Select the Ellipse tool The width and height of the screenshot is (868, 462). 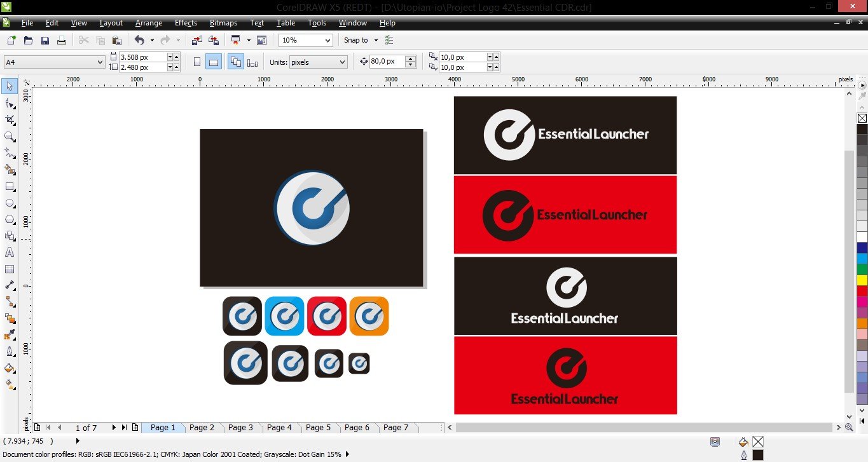coord(10,203)
